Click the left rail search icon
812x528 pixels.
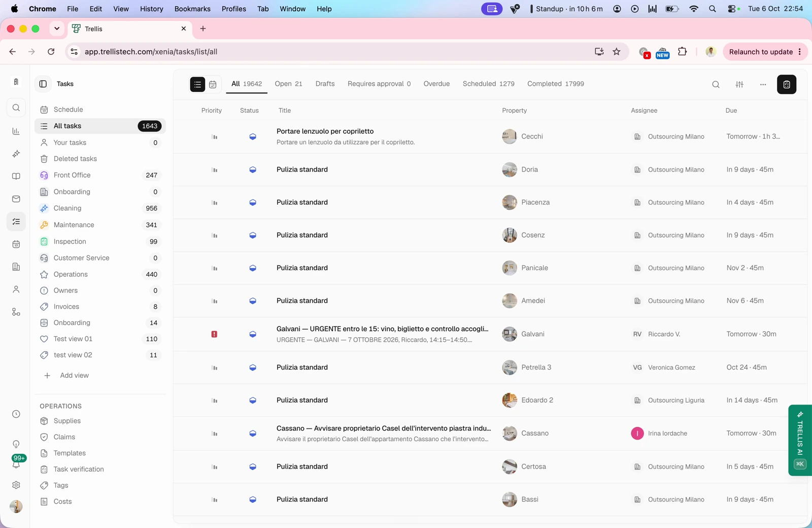pos(16,108)
